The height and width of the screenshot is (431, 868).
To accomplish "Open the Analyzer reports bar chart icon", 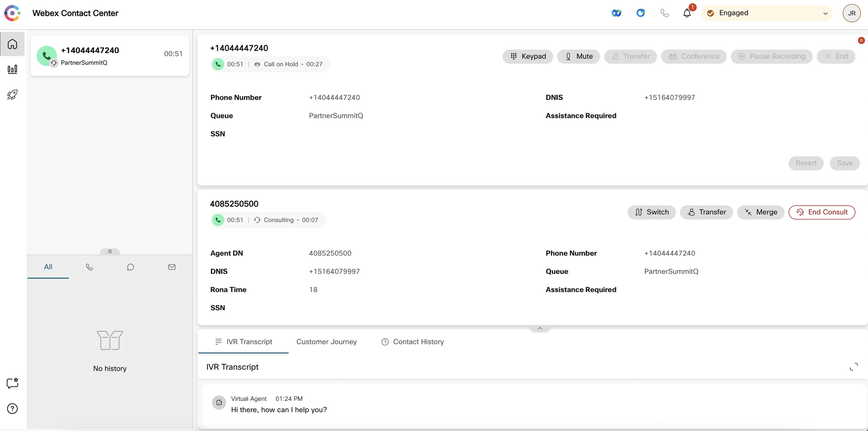I will point(13,70).
